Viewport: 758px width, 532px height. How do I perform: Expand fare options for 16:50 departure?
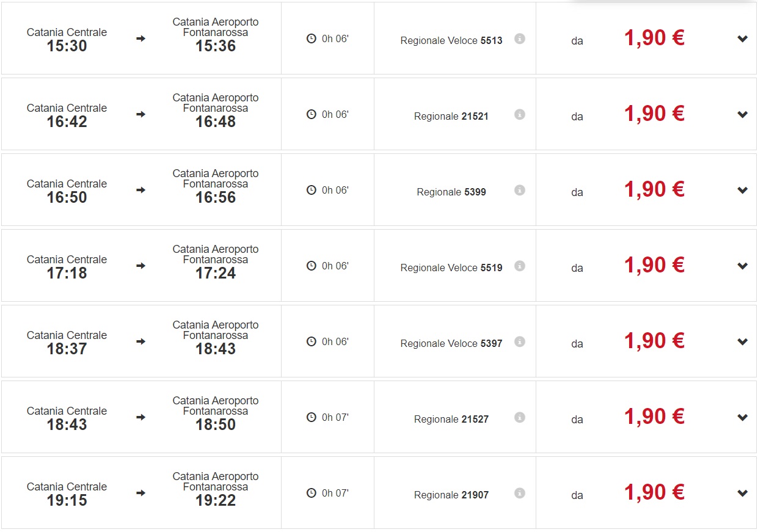(742, 191)
